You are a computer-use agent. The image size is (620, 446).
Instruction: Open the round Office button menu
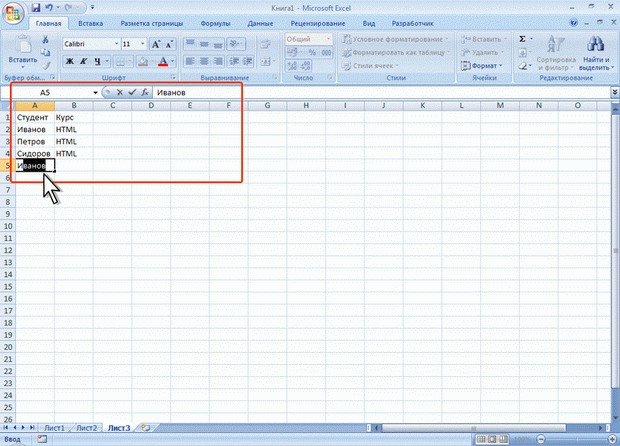coord(13,14)
